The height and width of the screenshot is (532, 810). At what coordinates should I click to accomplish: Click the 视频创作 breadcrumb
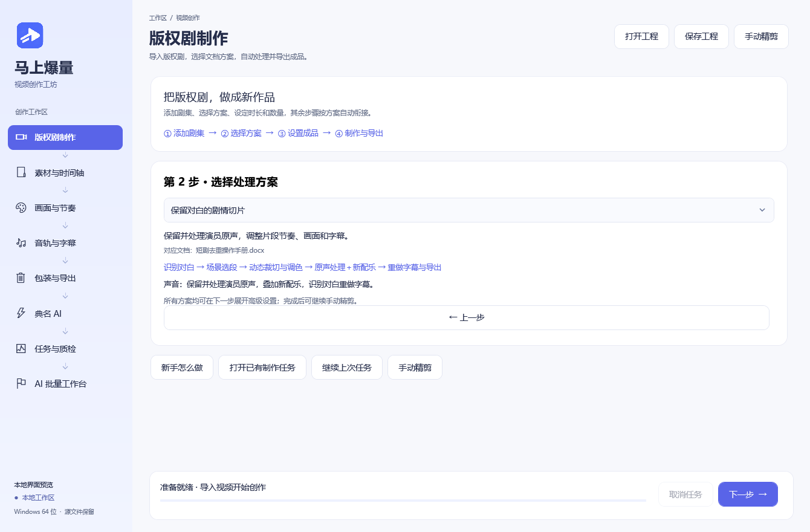(188, 18)
